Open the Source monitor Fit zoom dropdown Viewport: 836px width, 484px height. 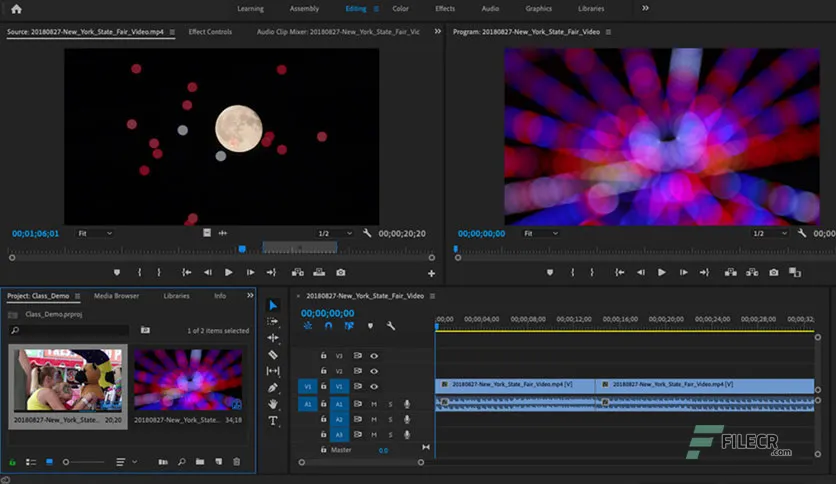(x=96, y=233)
